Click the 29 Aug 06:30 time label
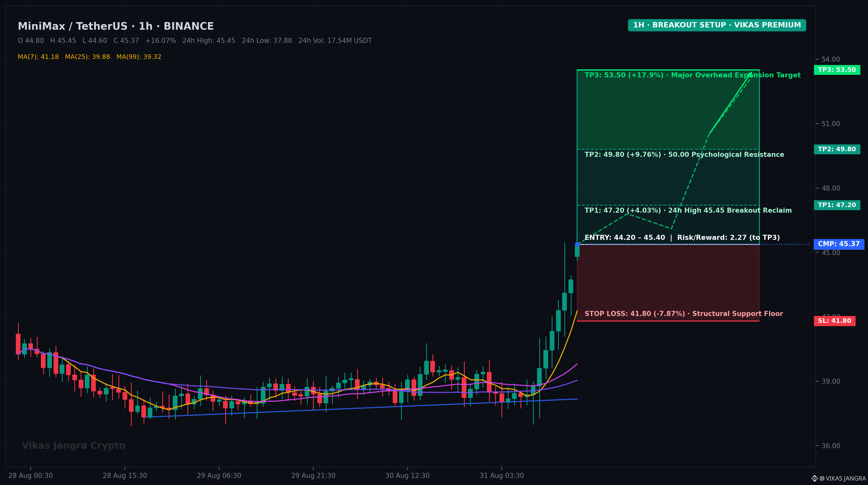The height and width of the screenshot is (485, 868). click(x=219, y=476)
